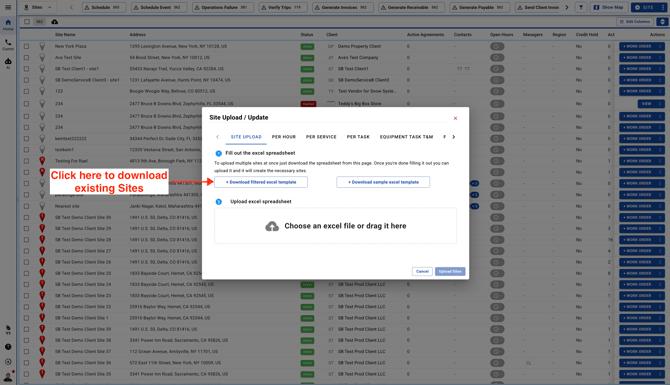Check the Ava Test Site row checkbox
The height and width of the screenshot is (385, 670).
point(26,57)
